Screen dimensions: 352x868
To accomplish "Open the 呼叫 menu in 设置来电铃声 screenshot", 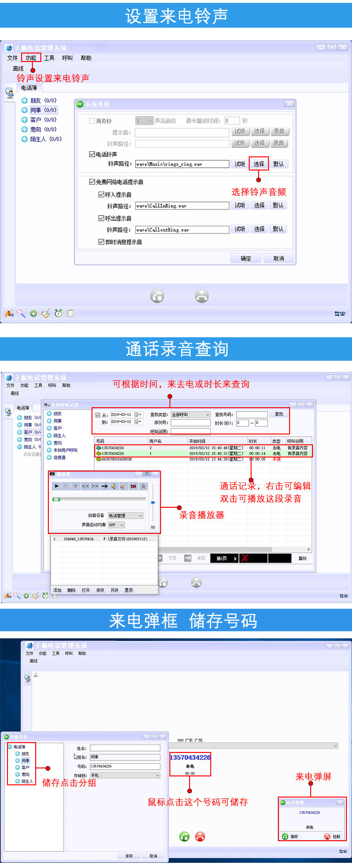I will (68, 58).
